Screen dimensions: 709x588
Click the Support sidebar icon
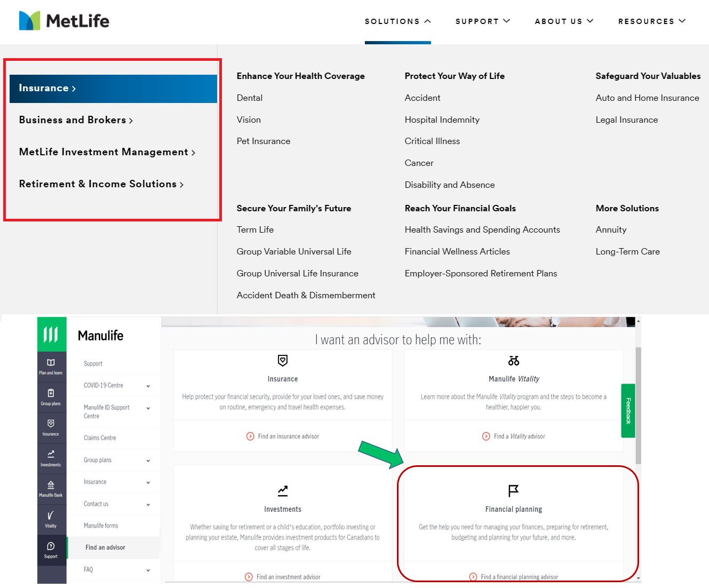tap(51, 549)
